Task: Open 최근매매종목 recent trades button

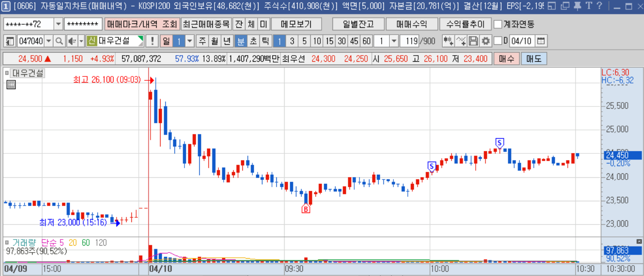Action: pos(206,24)
